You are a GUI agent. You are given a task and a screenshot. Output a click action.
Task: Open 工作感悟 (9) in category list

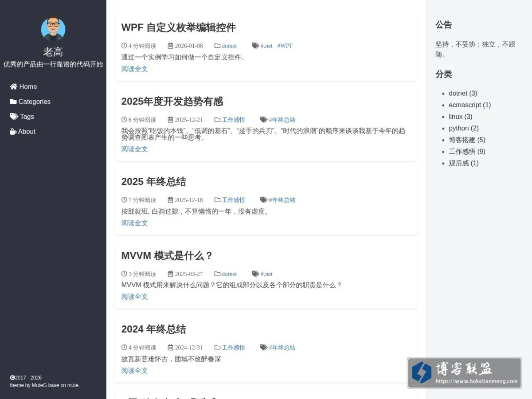click(x=467, y=152)
